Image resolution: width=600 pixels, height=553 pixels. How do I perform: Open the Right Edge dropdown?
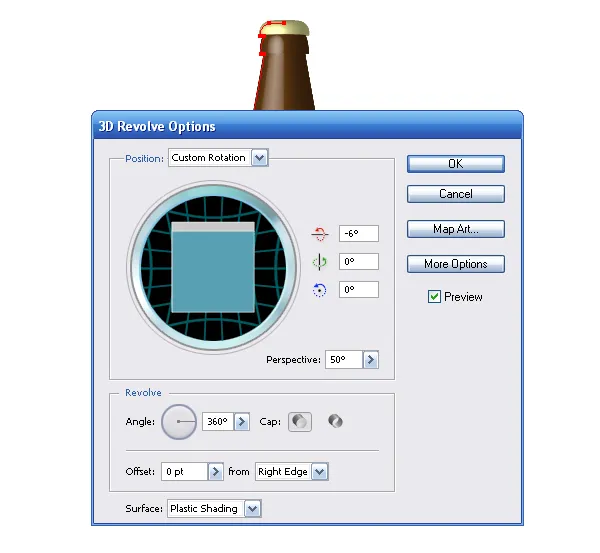(x=320, y=471)
